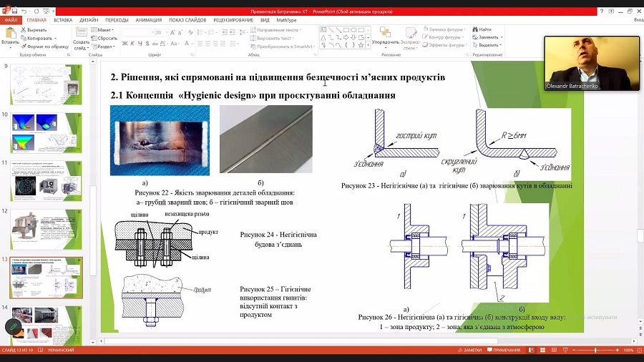The image size is (644, 362).
Task: Open the font size combo box
Action: (161, 32)
